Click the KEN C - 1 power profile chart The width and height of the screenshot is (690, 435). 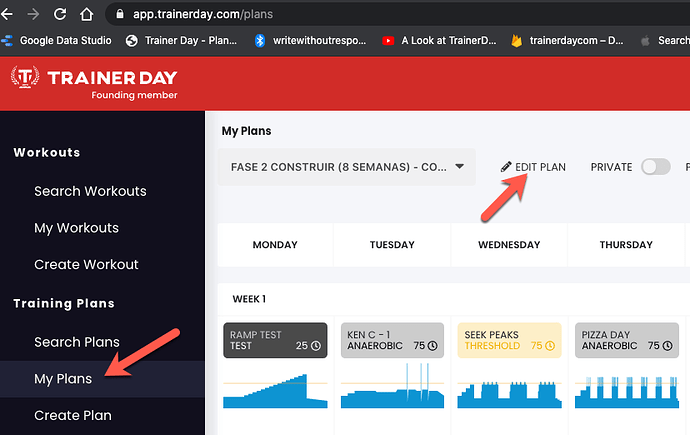point(393,386)
